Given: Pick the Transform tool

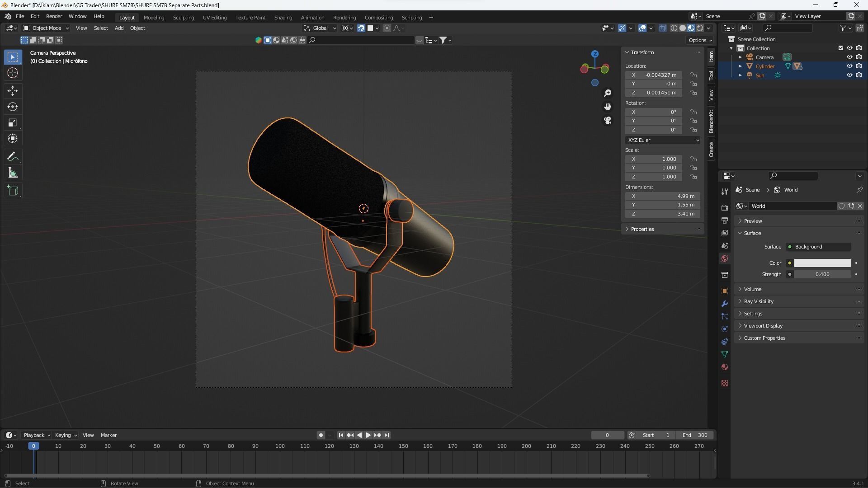Looking at the screenshot, I should [13, 138].
